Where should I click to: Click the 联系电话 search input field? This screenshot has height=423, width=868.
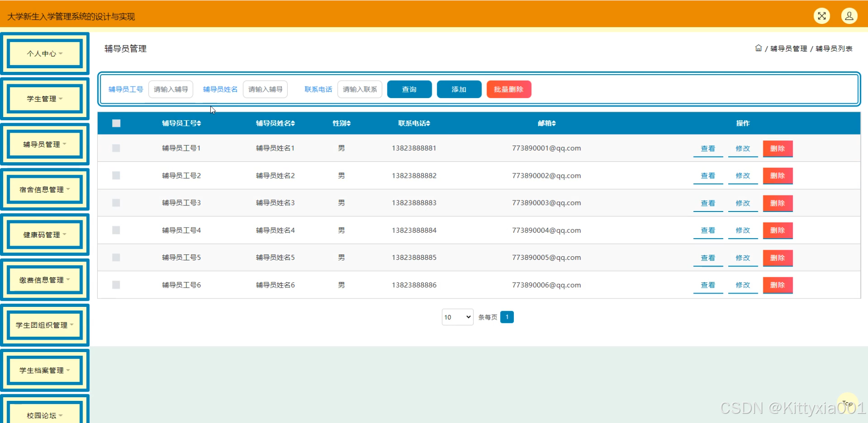360,89
